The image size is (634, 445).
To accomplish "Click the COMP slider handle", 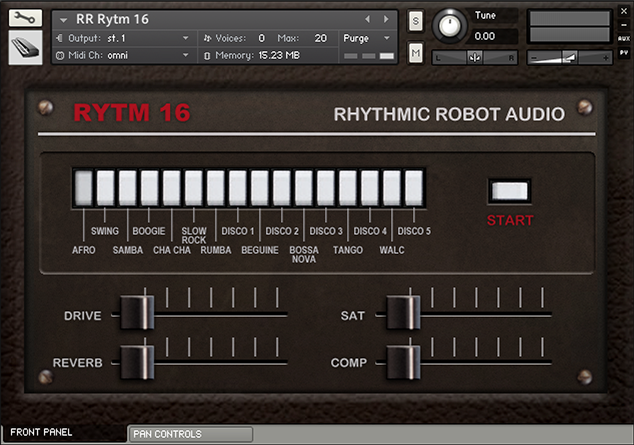I will [x=403, y=362].
